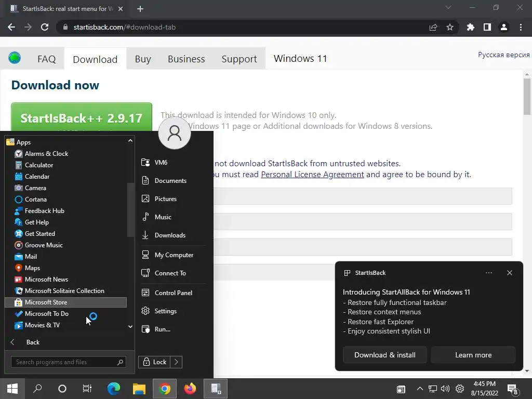Open Feedback Hub

(39, 211)
